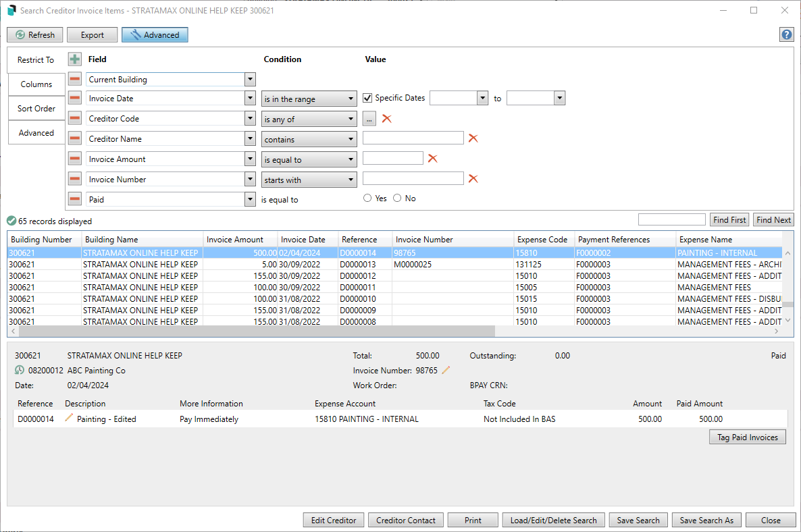Select the No radio button for Paid
Viewport: 801px width, 532px height.
point(397,198)
